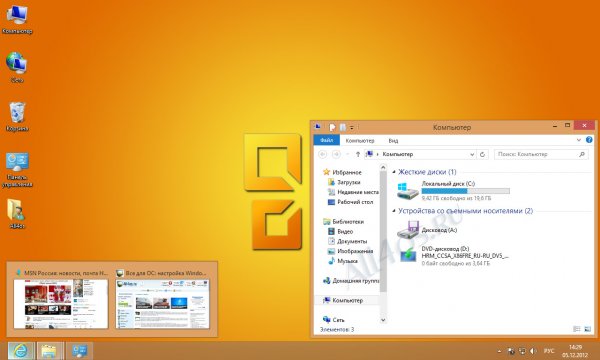
Task: Click Properties icon in Explorer quick access toolbar
Action: (332, 127)
